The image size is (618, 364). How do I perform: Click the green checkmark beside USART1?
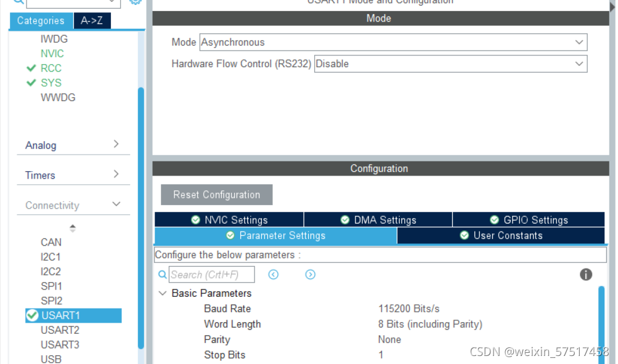(x=32, y=315)
